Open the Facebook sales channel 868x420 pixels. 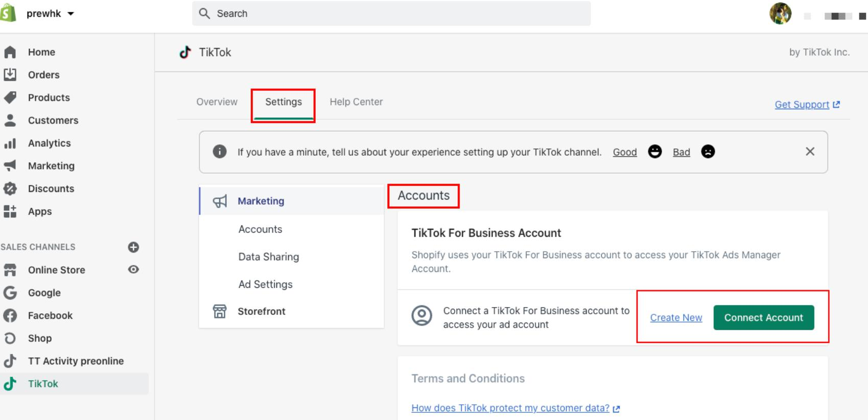pyautogui.click(x=50, y=315)
